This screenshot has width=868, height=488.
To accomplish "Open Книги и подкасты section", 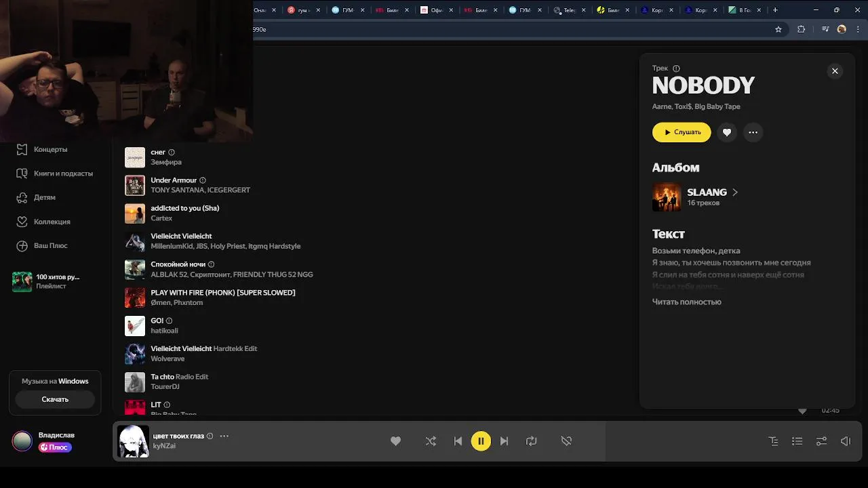I will coord(63,174).
